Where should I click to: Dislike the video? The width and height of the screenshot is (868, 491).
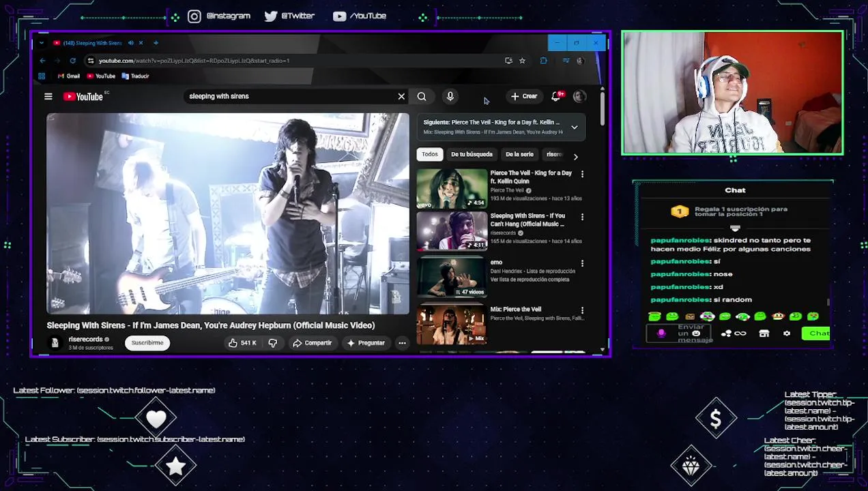click(x=273, y=343)
